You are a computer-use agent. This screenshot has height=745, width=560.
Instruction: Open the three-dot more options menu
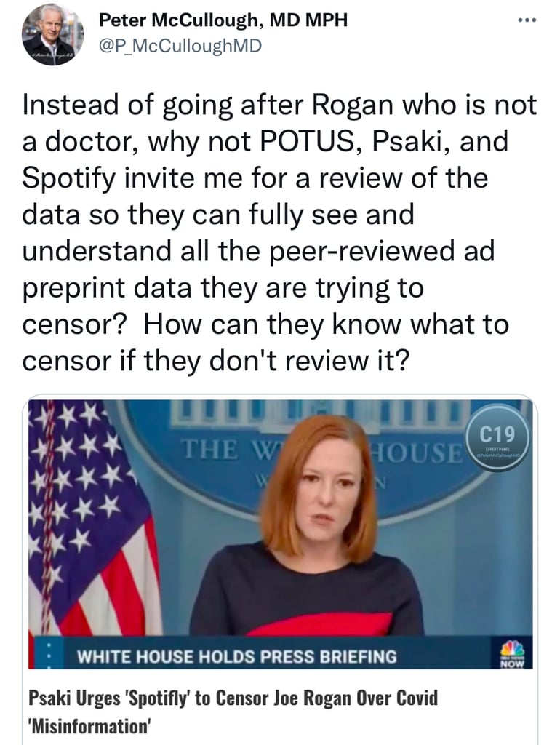527,20
